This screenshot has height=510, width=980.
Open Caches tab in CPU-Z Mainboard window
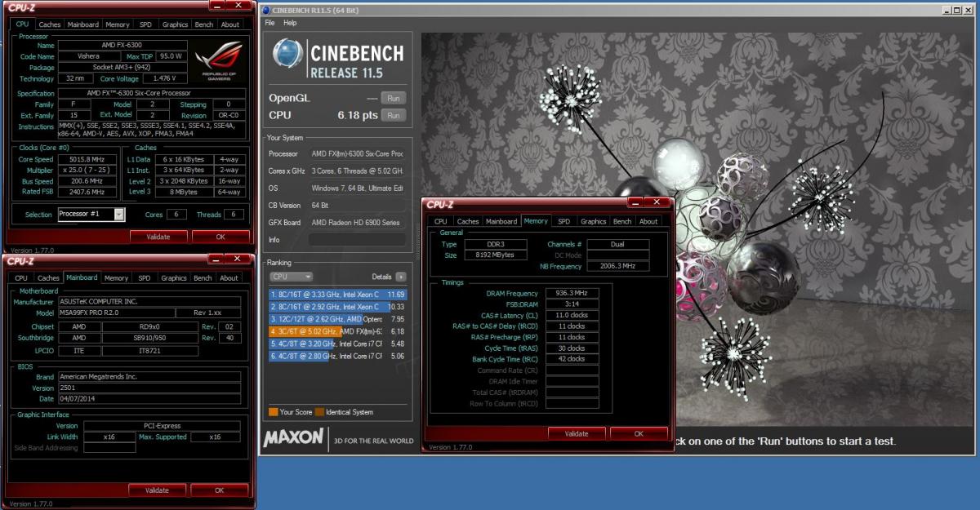pos(49,277)
